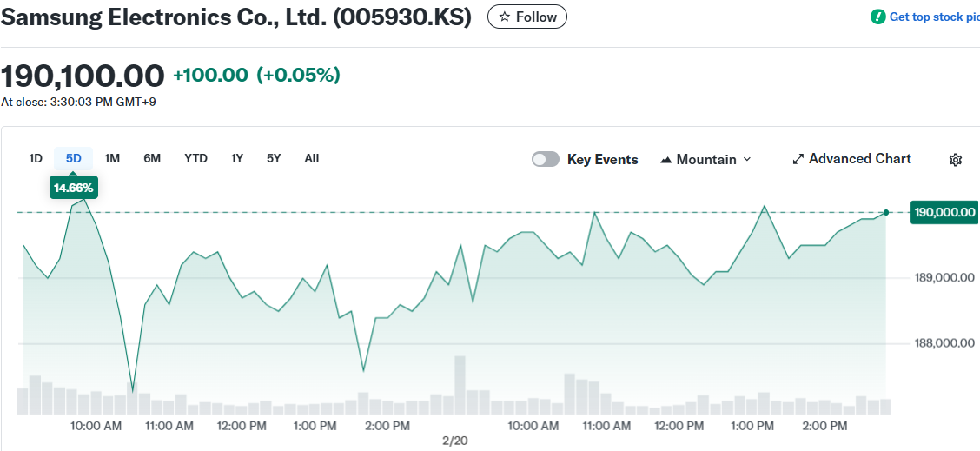This screenshot has height=451, width=980.
Task: Show the All time range
Action: click(x=312, y=158)
